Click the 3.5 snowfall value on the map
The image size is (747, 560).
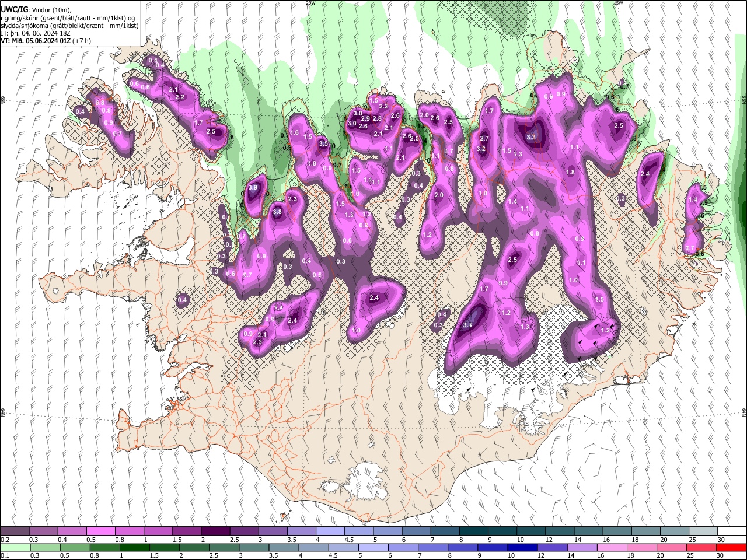(323, 143)
